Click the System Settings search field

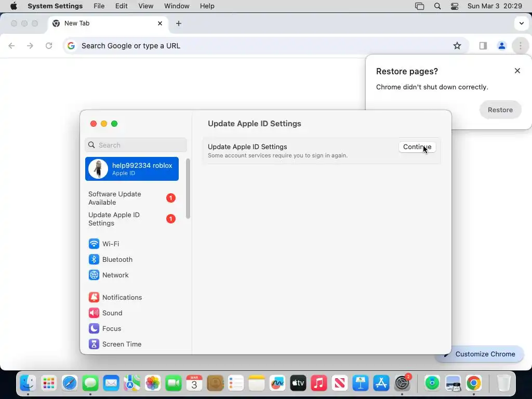(x=136, y=145)
